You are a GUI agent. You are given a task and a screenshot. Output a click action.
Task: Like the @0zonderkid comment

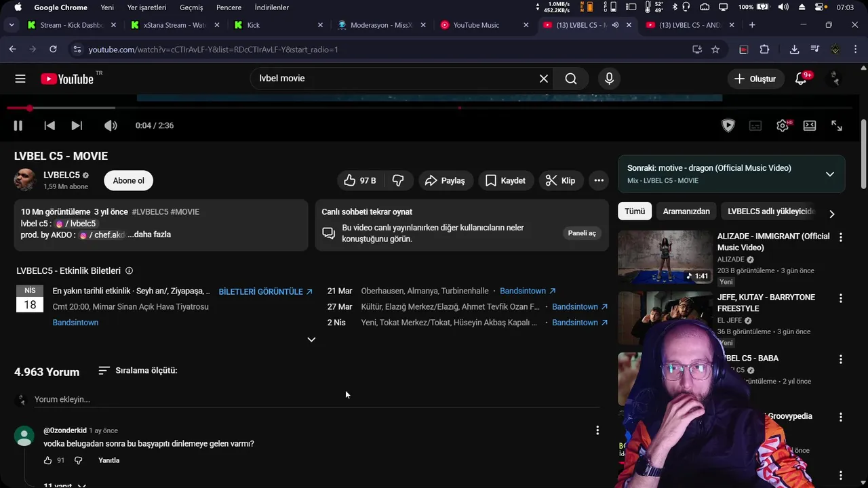[x=47, y=460]
